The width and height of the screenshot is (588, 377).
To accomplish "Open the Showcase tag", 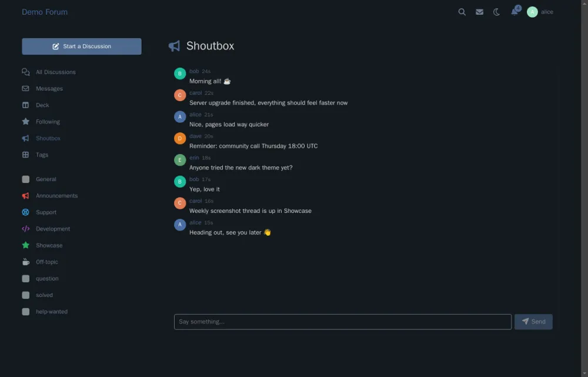I will pos(49,245).
